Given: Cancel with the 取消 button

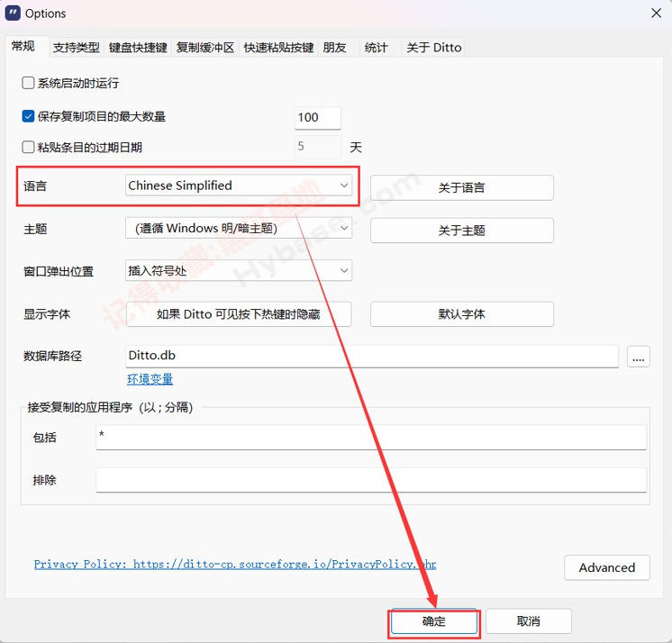Looking at the screenshot, I should (x=529, y=621).
